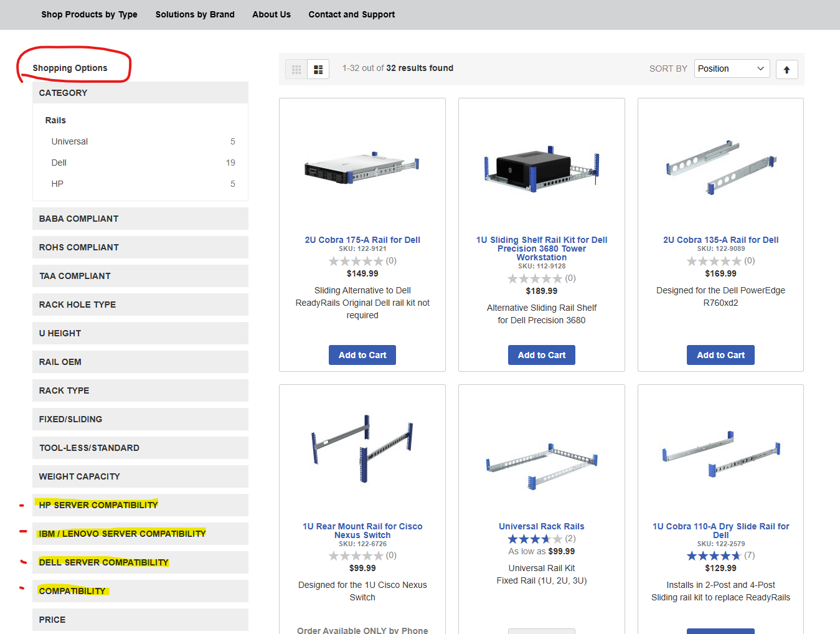Viewport: 840px width, 634px height.
Task: Open 1U Cobra 110-A Dry Slide Rail
Action: tap(721, 531)
